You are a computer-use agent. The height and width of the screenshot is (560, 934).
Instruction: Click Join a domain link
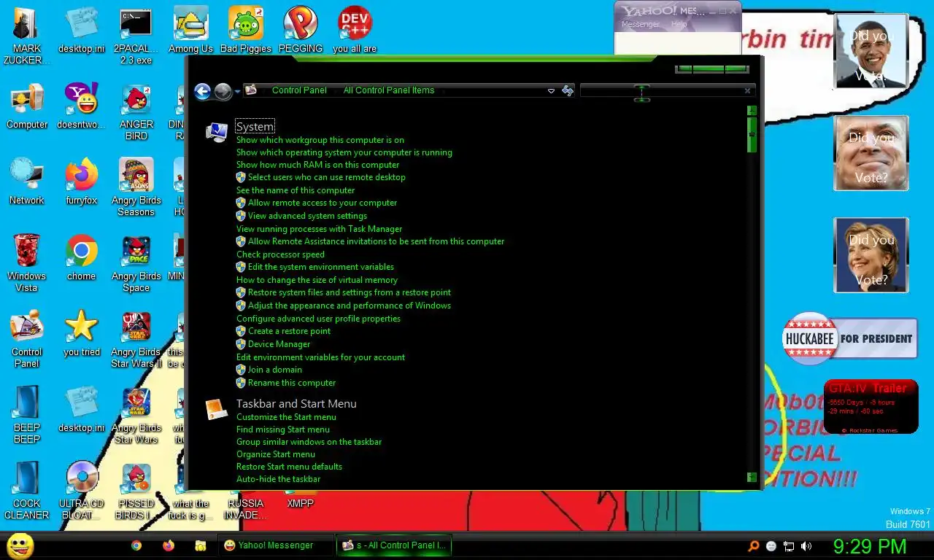[274, 370]
